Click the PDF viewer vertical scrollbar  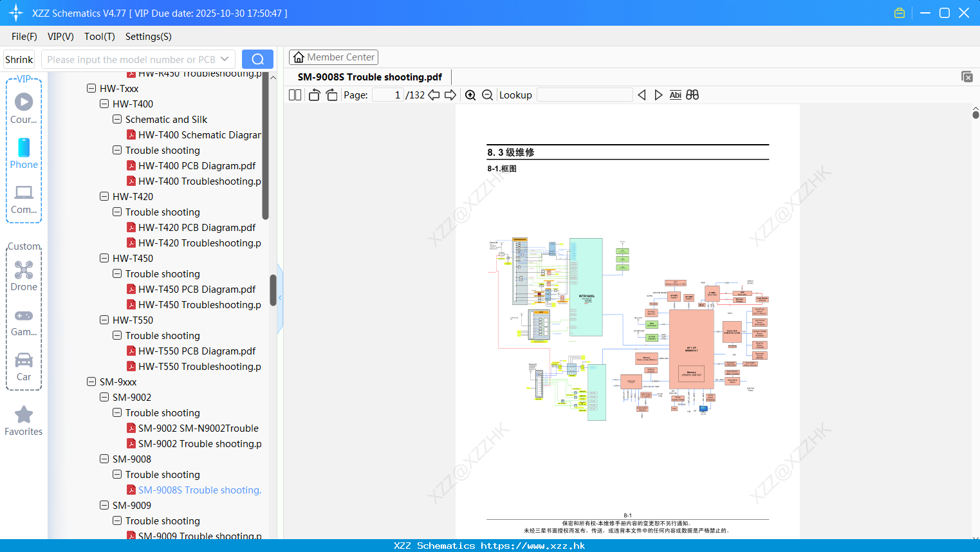tap(975, 115)
